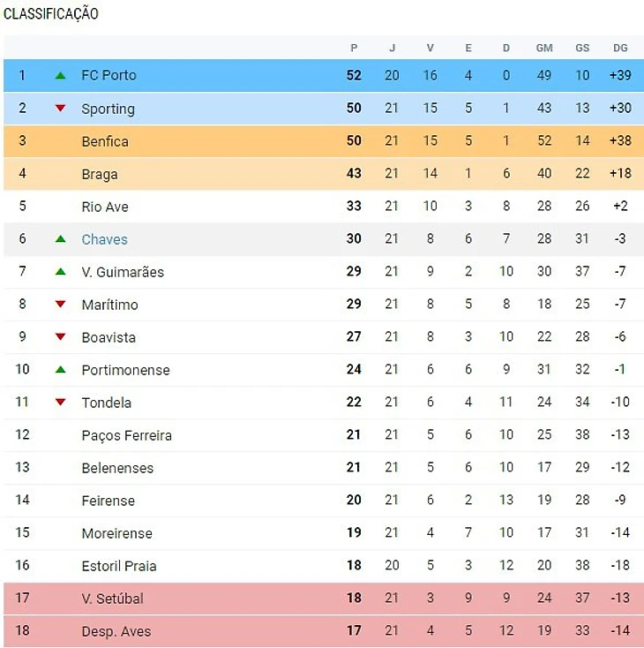Click the red down arrow beside Sporting

60,109
